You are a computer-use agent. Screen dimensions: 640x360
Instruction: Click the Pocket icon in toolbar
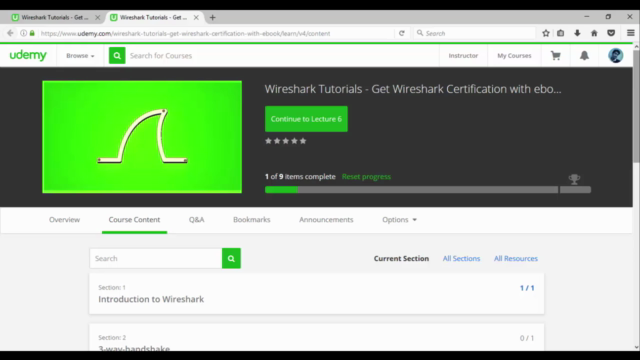pyautogui.click(x=611, y=33)
